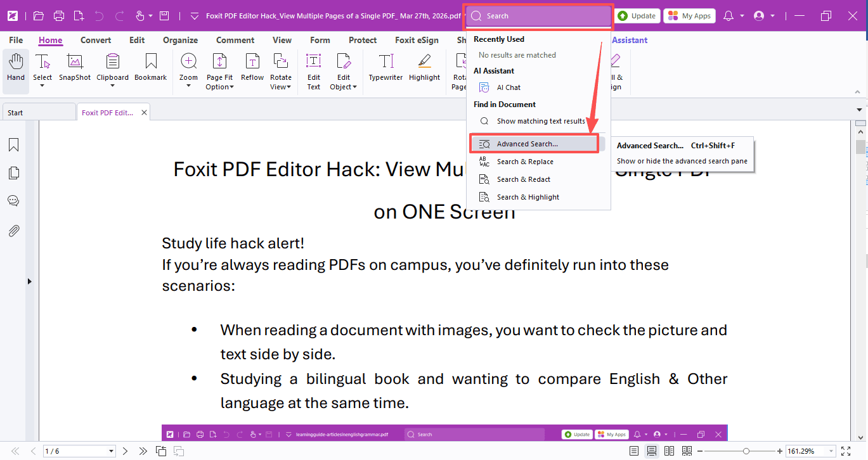
Task: Choose the Edit Text tool
Action: 314,72
